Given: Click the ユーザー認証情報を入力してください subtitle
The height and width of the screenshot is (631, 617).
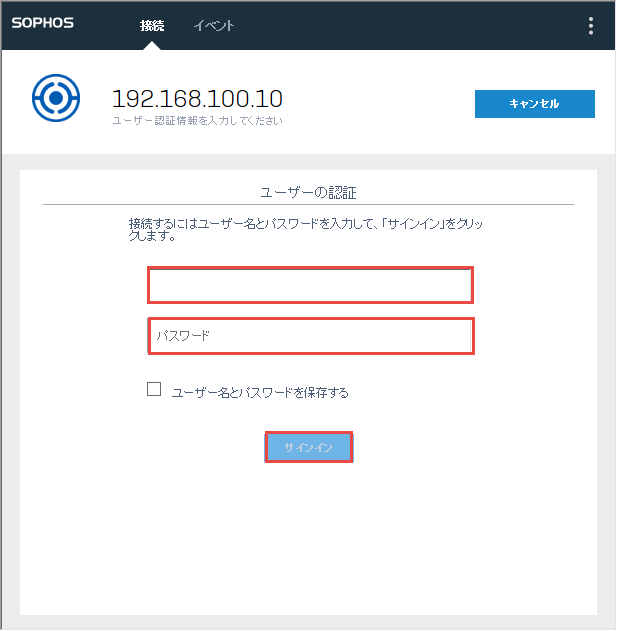Looking at the screenshot, I should tap(197, 121).
